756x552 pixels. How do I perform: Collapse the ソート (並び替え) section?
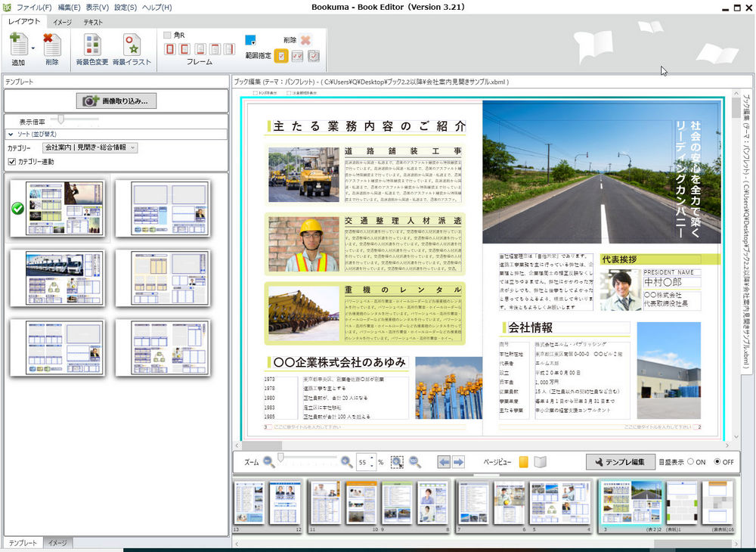[11, 135]
